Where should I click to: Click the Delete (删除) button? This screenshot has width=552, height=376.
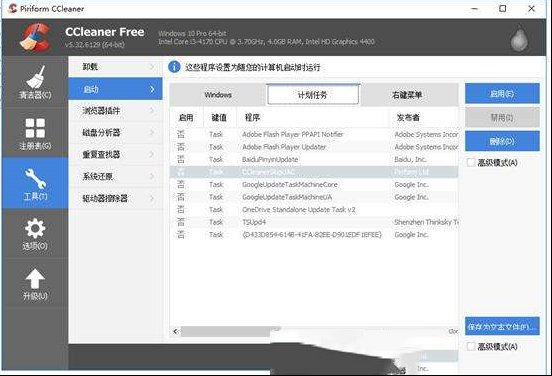pos(502,141)
